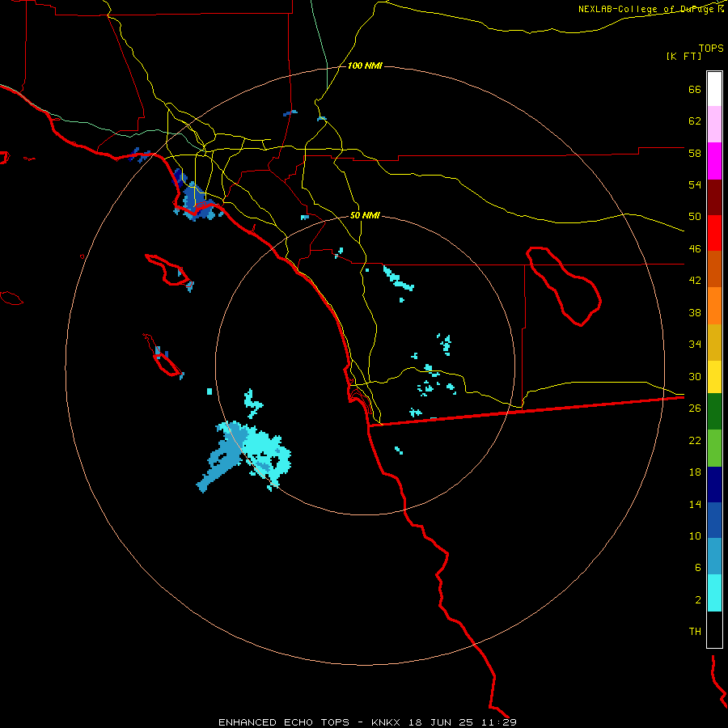Click the '54' legend value
The width and height of the screenshot is (728, 728).
coord(695,184)
